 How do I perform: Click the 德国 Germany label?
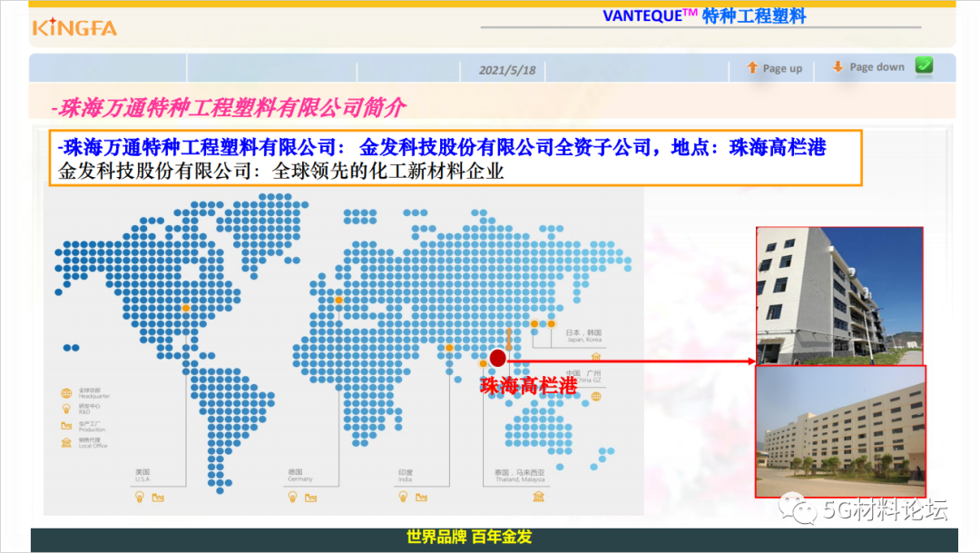(300, 476)
